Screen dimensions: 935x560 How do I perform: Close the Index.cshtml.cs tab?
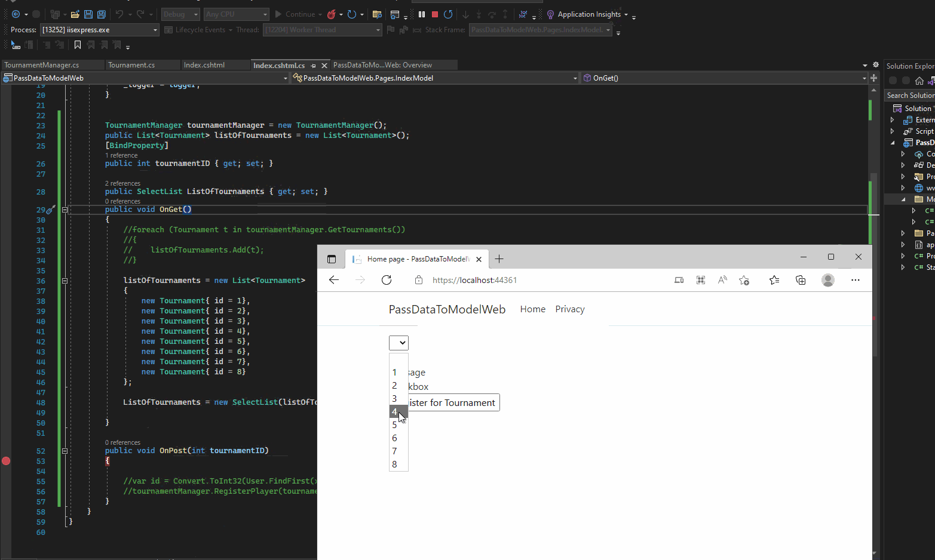click(x=324, y=66)
